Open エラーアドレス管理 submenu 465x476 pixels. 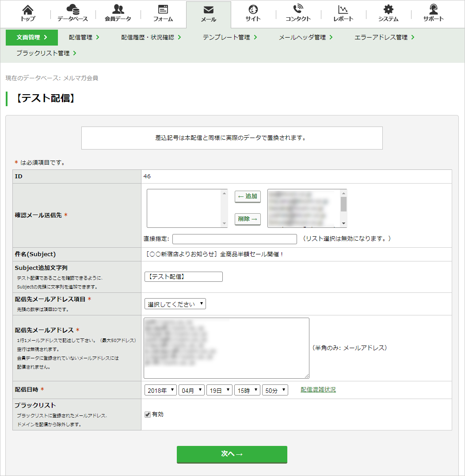click(x=384, y=37)
